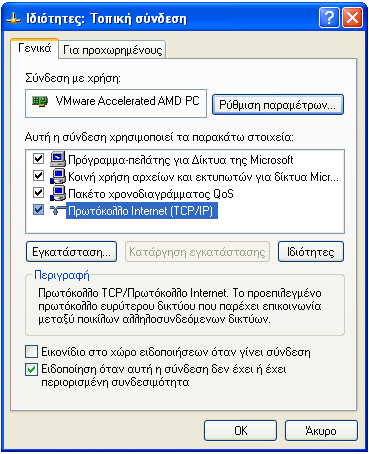Image resolution: width=369 pixels, height=454 pixels.
Task: Uncheck Πρόγραμμα-πελάτης για Δίκτυα της Microsoft checkbox
Action: click(39, 158)
